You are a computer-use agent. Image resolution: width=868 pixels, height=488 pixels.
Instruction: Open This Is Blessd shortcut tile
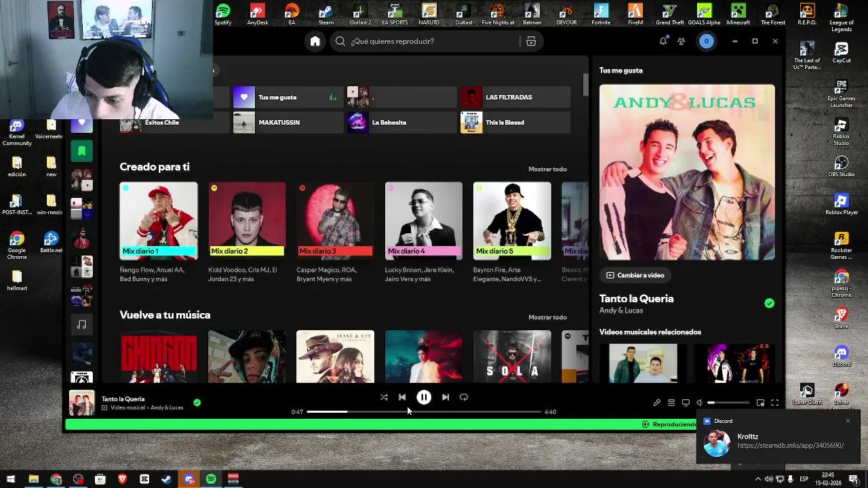[x=515, y=123]
